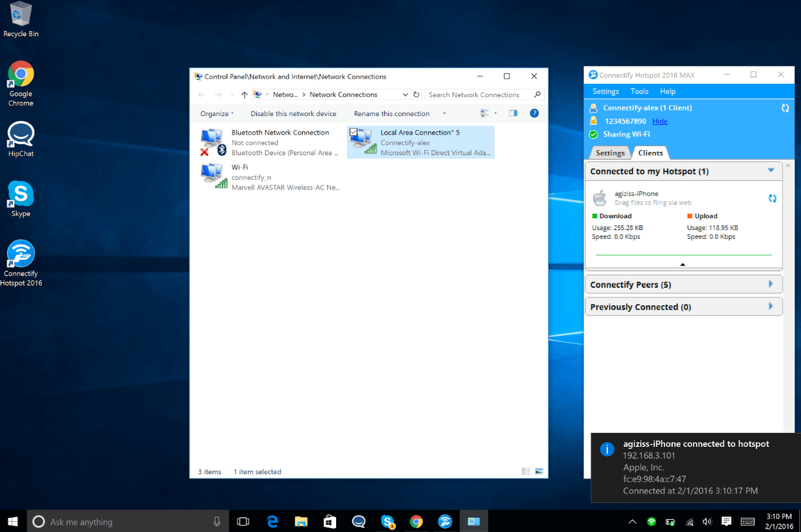Click Rename this connection
Image resolution: width=801 pixels, height=532 pixels.
coord(391,113)
